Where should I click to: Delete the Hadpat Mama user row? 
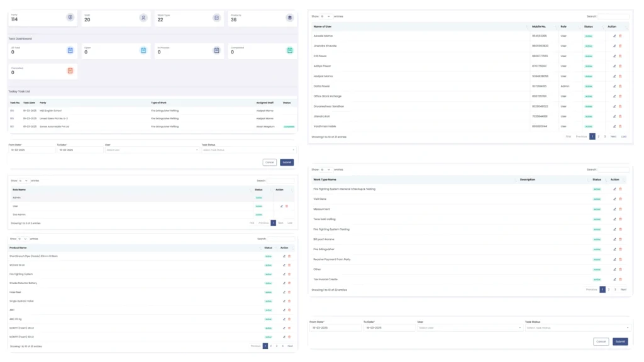point(620,76)
